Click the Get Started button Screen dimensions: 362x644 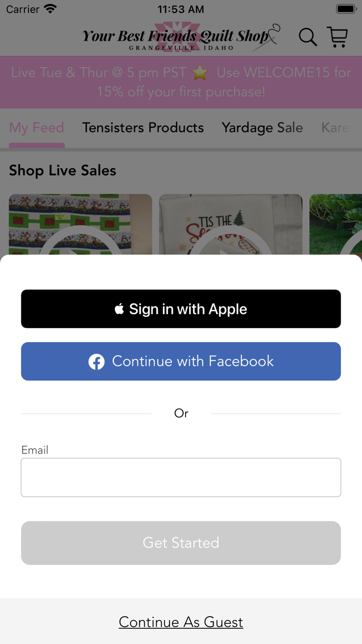point(181,543)
